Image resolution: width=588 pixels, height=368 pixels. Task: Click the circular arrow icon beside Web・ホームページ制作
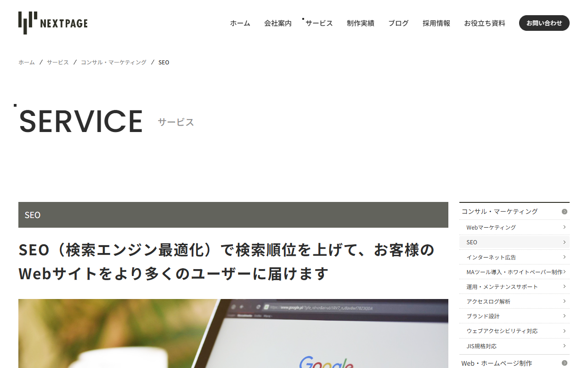pyautogui.click(x=564, y=363)
